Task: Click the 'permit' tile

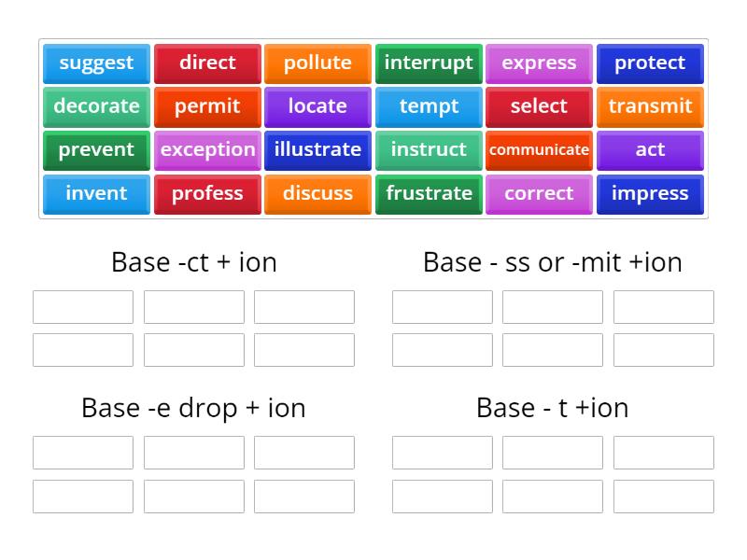Action: pos(207,106)
